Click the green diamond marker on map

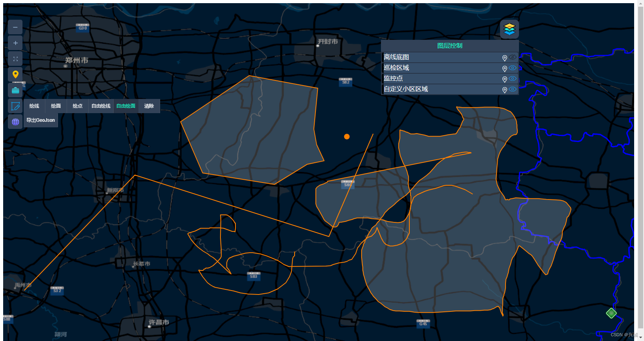(x=611, y=313)
